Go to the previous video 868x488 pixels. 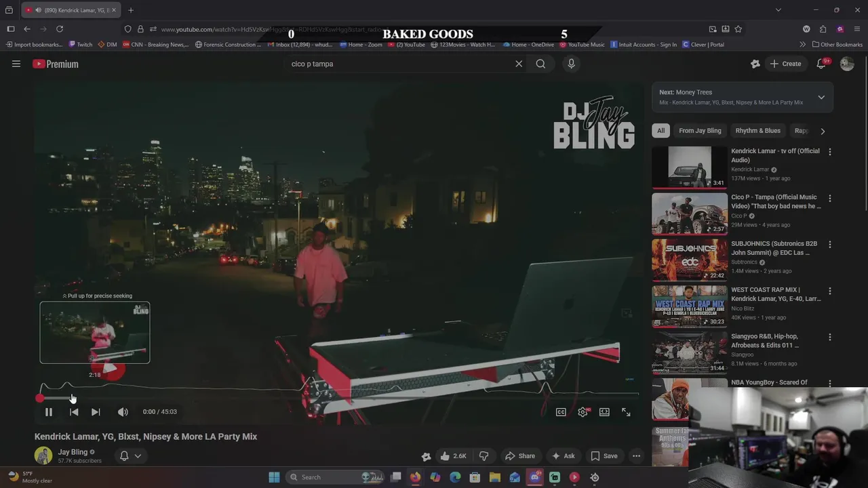pos(74,412)
